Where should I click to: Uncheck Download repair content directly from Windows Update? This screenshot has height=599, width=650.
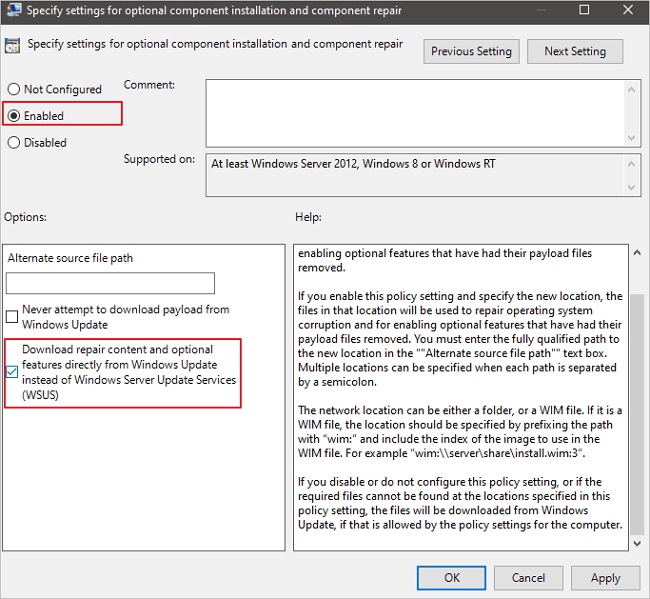(12, 372)
